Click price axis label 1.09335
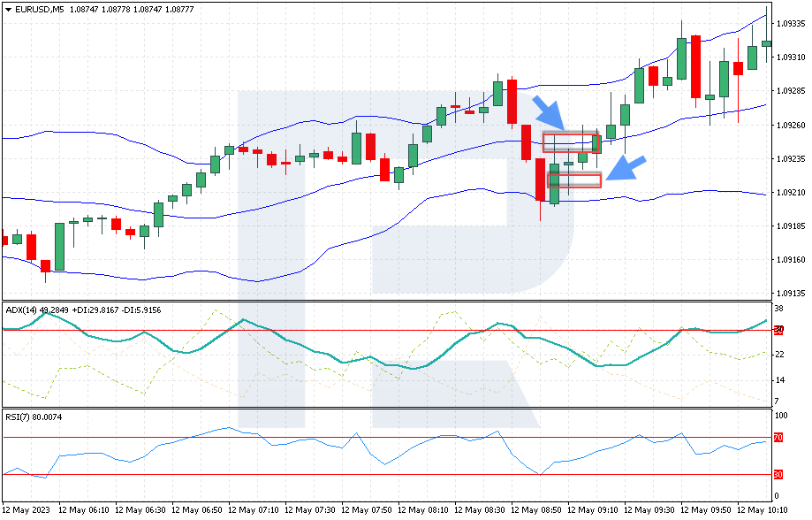Viewport: 812px width, 520px height. 790,24
